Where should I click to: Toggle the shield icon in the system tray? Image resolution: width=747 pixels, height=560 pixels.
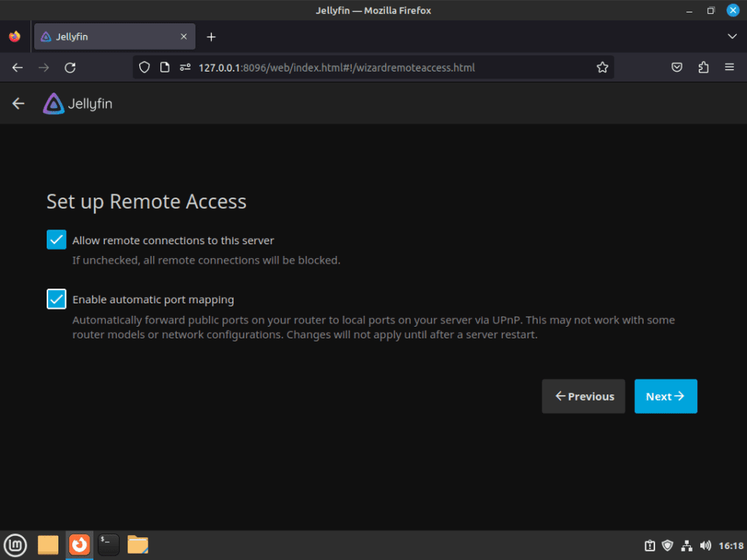[668, 545]
